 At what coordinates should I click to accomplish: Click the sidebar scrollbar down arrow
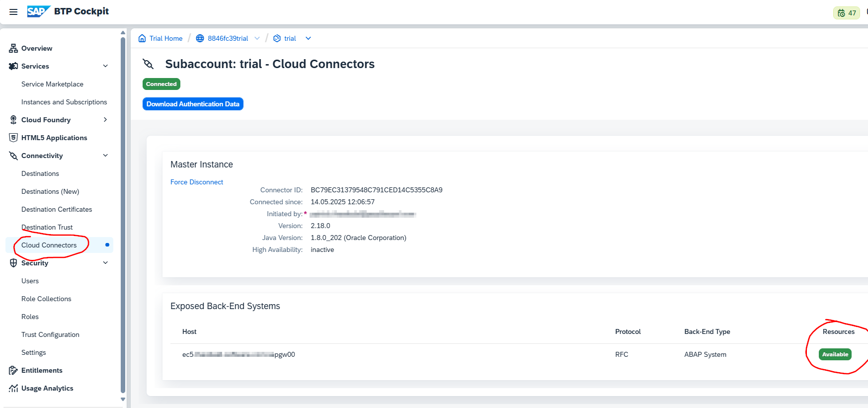click(123, 399)
